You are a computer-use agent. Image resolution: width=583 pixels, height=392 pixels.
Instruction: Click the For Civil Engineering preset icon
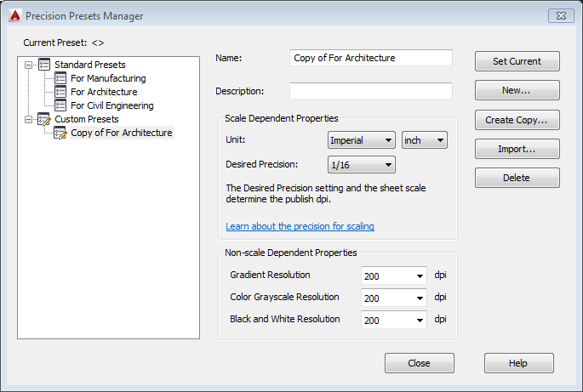[x=60, y=105]
